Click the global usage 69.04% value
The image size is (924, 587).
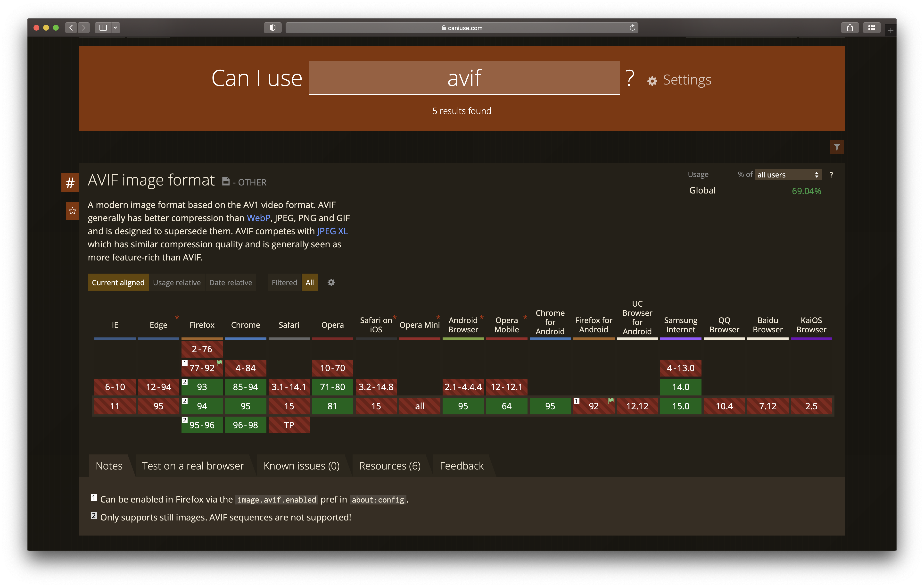point(806,191)
